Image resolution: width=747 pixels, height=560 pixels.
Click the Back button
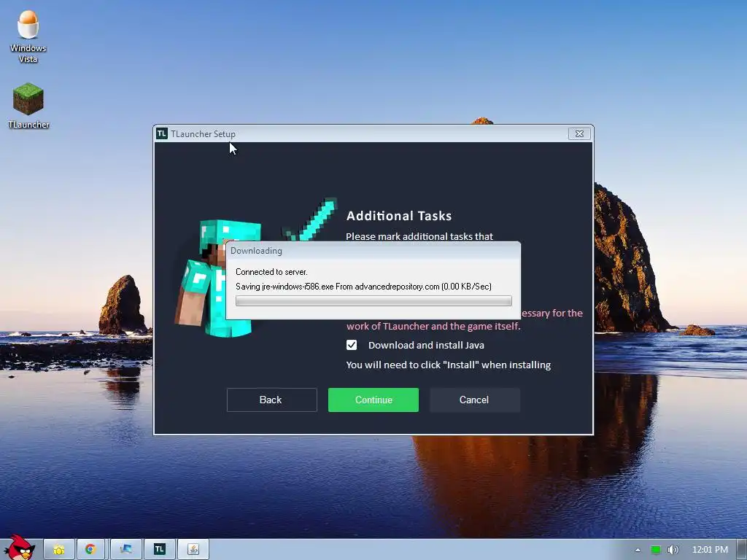coord(271,400)
